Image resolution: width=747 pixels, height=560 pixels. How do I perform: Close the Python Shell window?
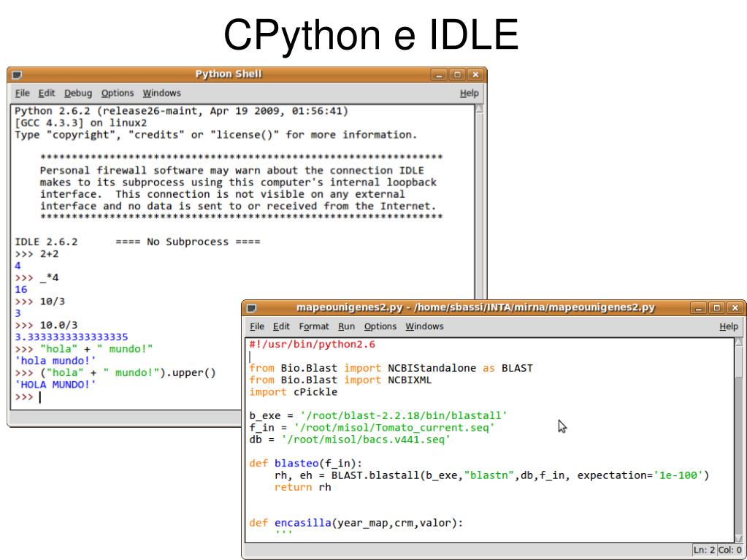(x=475, y=74)
